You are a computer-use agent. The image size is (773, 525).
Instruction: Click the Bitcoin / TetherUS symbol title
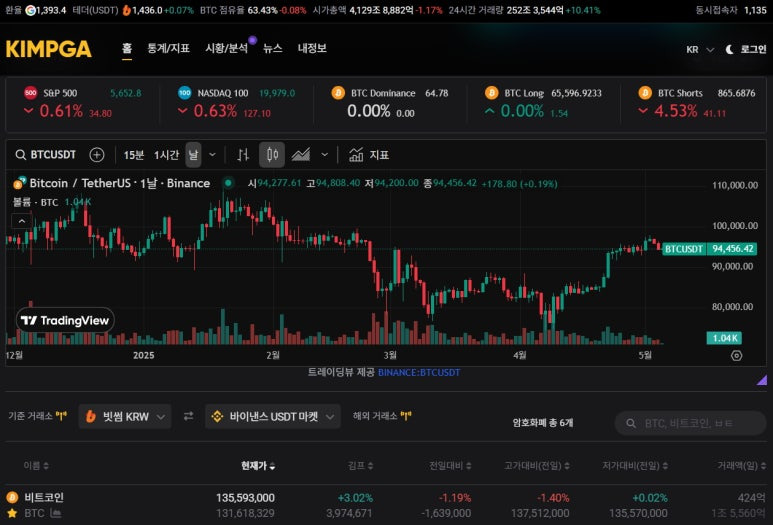pyautogui.click(x=120, y=183)
